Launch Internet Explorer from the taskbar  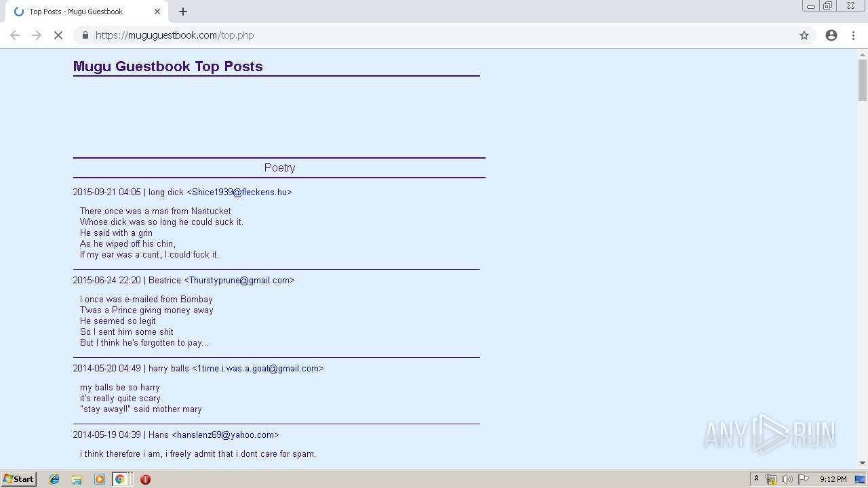point(54,479)
